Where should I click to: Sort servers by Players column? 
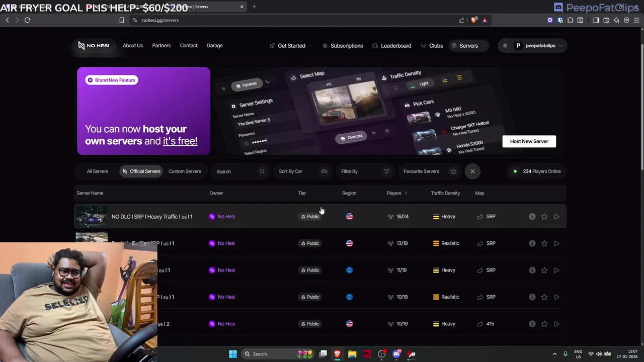pyautogui.click(x=397, y=193)
